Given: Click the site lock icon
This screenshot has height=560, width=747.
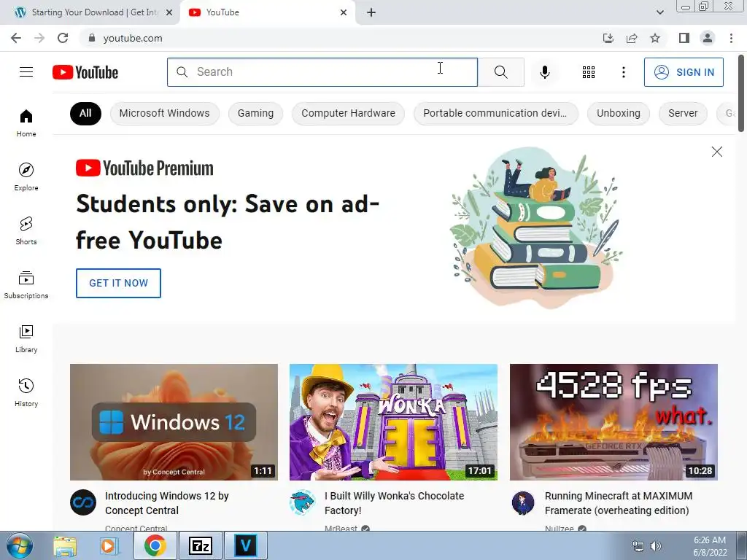Looking at the screenshot, I should [92, 38].
